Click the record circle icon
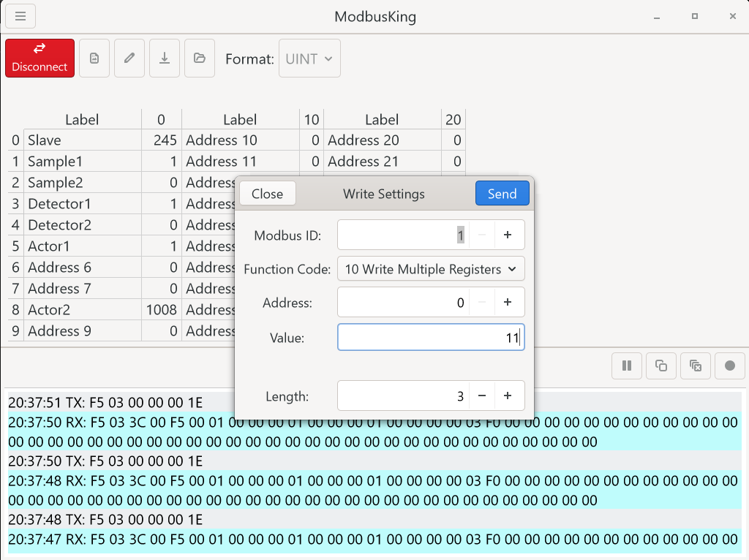The width and height of the screenshot is (749, 560). (730, 366)
